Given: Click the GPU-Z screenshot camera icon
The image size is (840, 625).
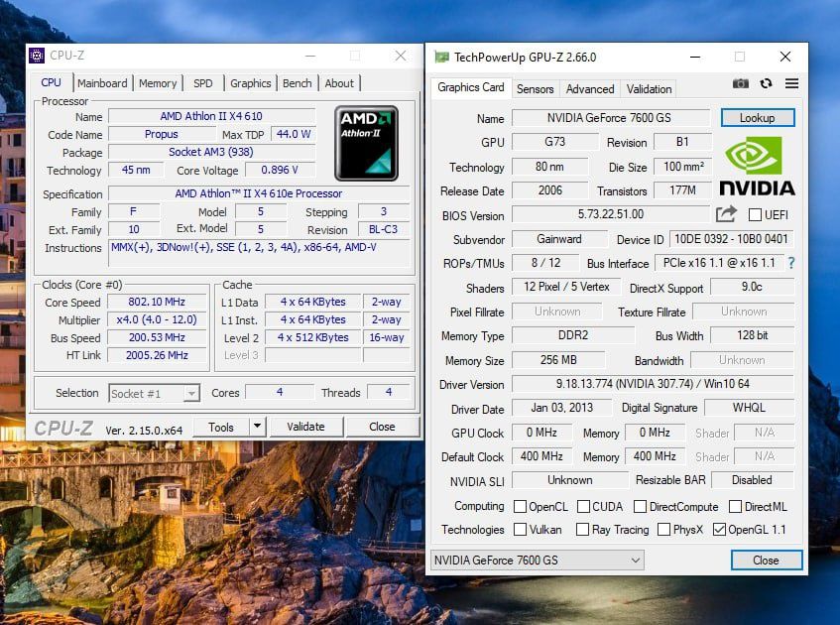Looking at the screenshot, I should pyautogui.click(x=741, y=83).
